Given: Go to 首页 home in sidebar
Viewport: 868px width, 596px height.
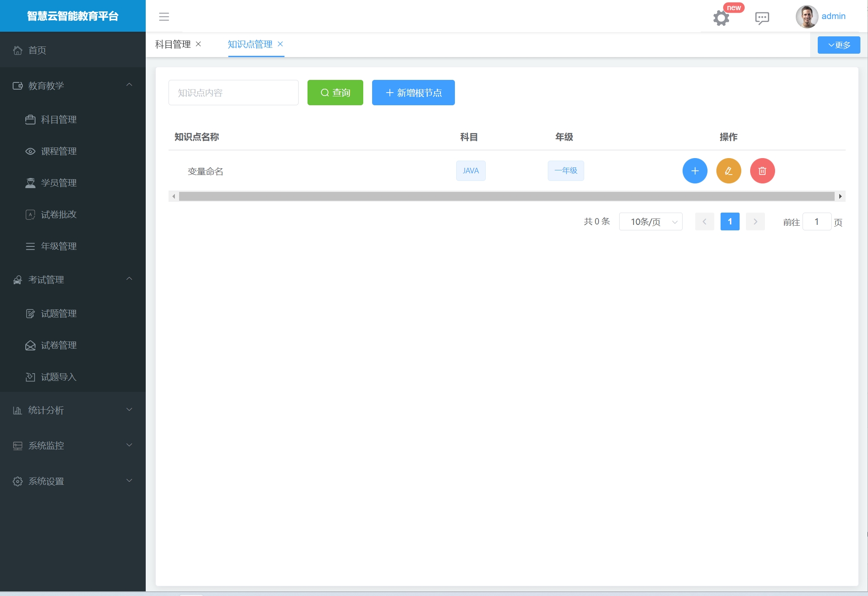Looking at the screenshot, I should (x=37, y=50).
